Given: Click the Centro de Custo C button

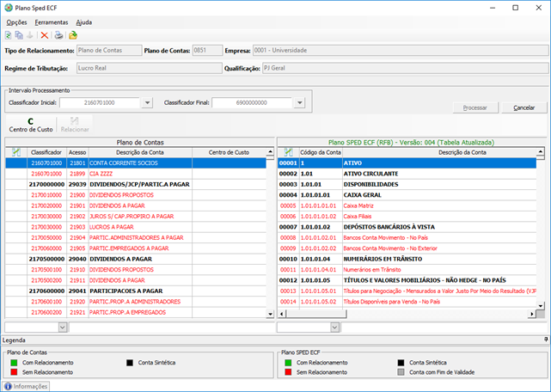Looking at the screenshot, I should pos(31,125).
